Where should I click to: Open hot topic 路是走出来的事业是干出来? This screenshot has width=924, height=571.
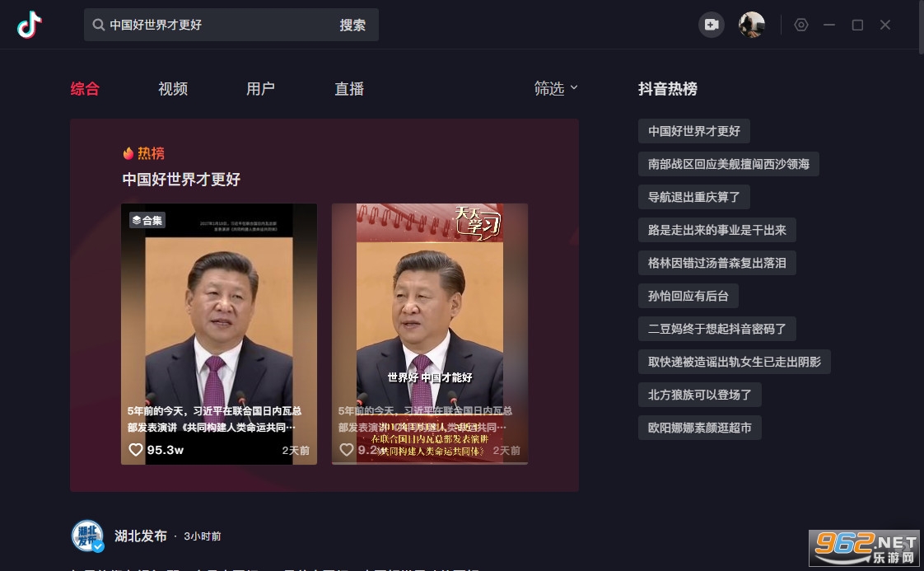pyautogui.click(x=716, y=230)
